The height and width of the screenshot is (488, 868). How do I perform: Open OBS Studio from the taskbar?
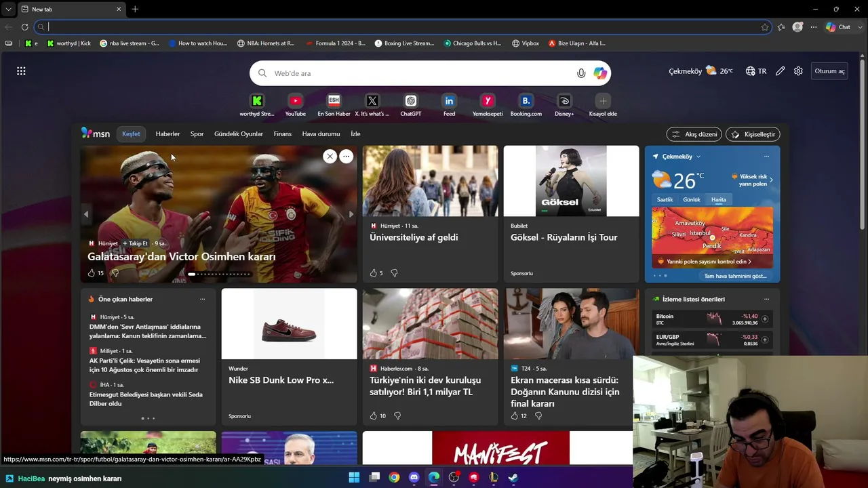(x=454, y=478)
